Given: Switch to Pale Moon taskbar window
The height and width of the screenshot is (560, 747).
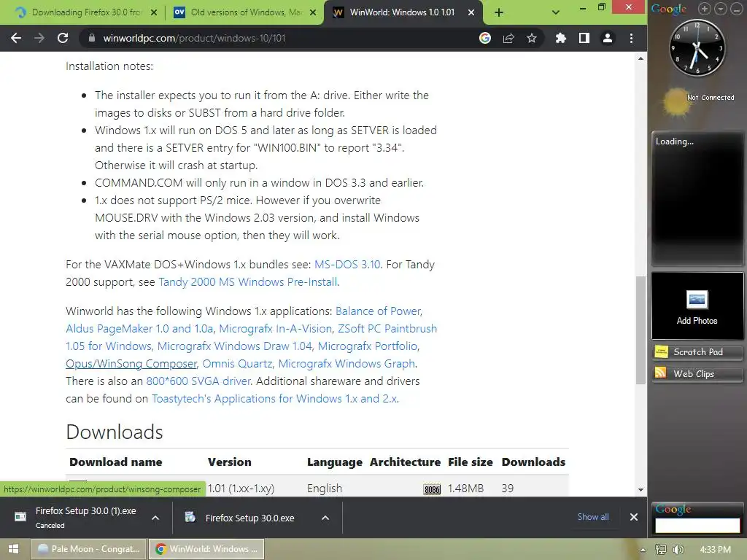Looking at the screenshot, I should pos(89,549).
